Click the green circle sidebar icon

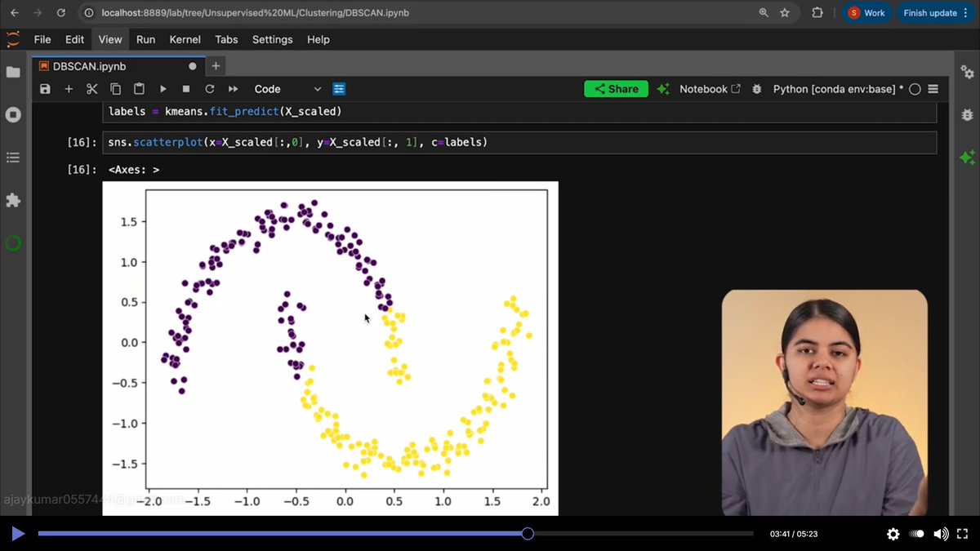pyautogui.click(x=13, y=242)
